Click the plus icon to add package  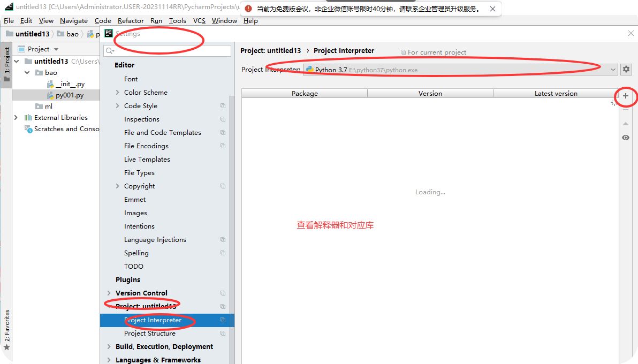626,96
